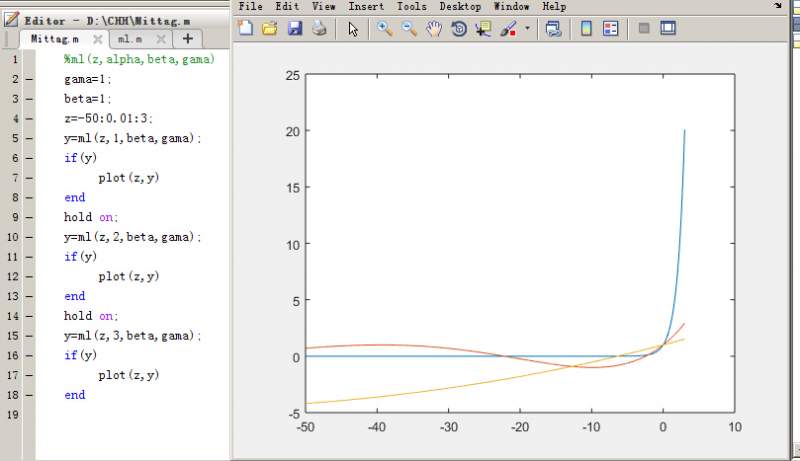This screenshot has width=800, height=461.
Task: Click the y-axis tick label 25
Action: (293, 75)
